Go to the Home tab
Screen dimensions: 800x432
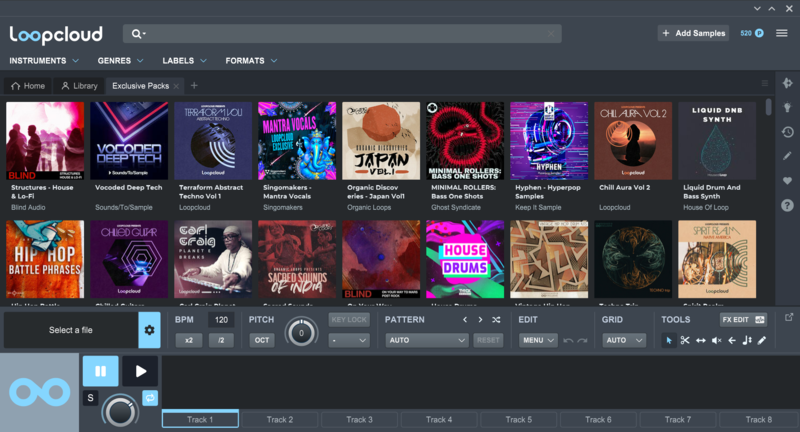tap(28, 86)
